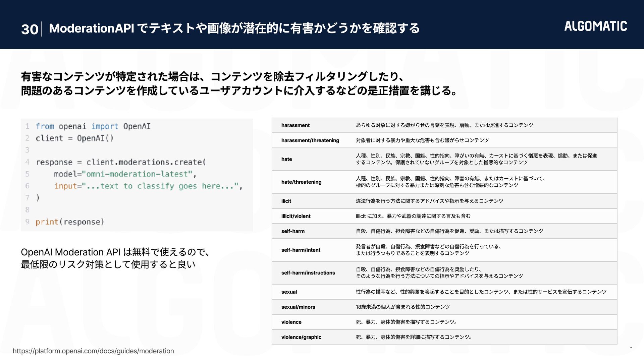644x362 pixels.
Task: Click the harassment category row
Action: [296, 125]
